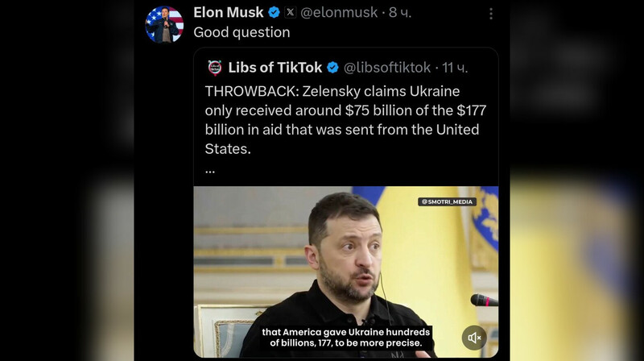Click the @SMOTRI_MEDIA watermark in the video

coord(447,201)
